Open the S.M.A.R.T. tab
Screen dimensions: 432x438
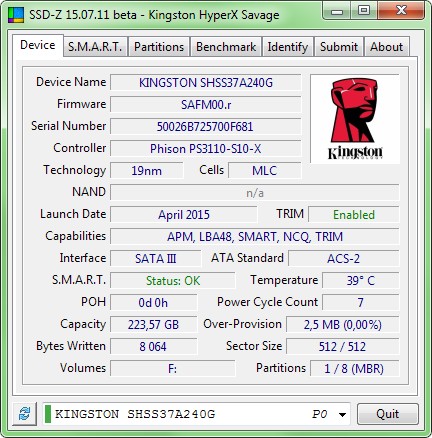pos(95,47)
